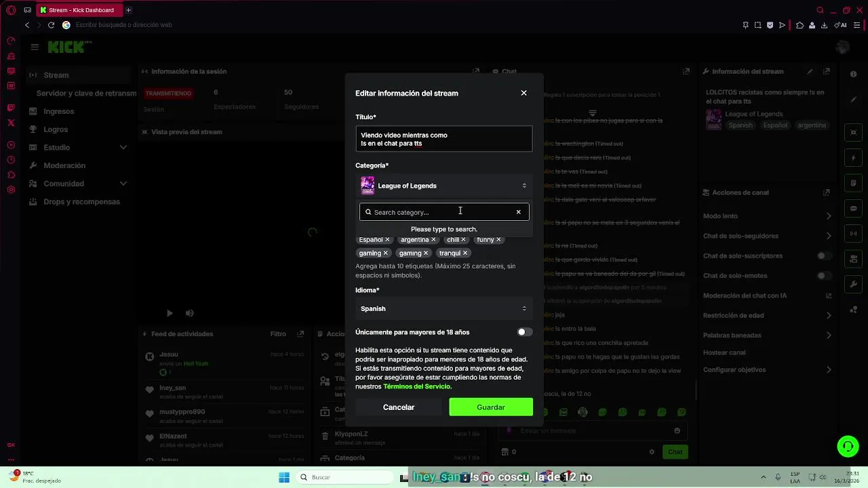This screenshot has width=868, height=488.
Task: Click the lightning bolt icon in right rail
Action: tap(854, 158)
